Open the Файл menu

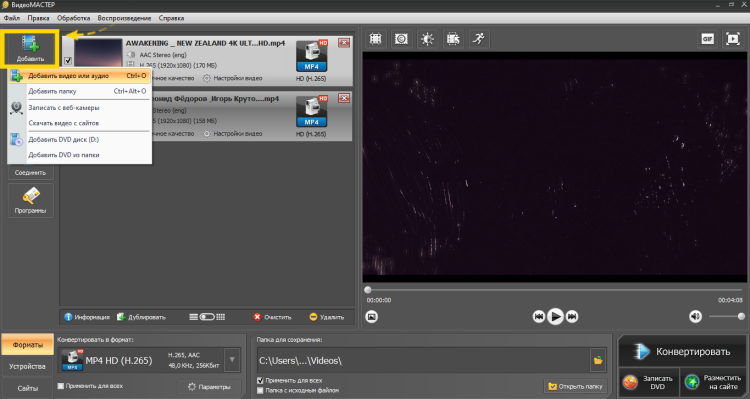click(x=11, y=18)
